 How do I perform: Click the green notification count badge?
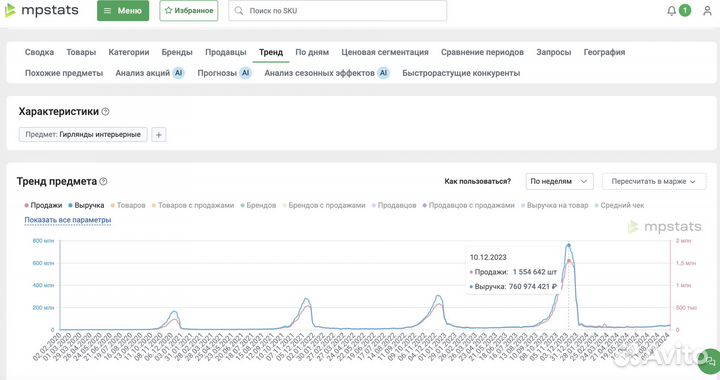685,10
